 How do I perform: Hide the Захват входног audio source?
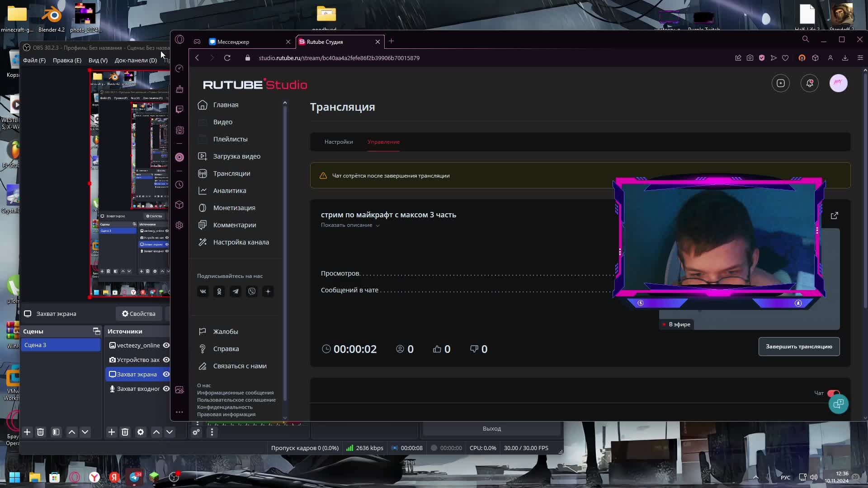point(166,389)
